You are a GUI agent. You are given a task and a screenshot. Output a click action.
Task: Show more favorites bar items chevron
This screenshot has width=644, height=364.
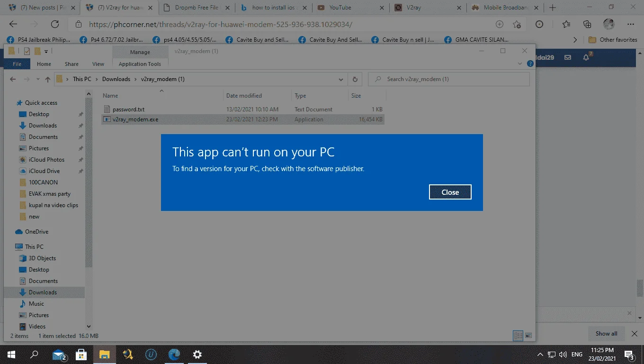(x=575, y=40)
